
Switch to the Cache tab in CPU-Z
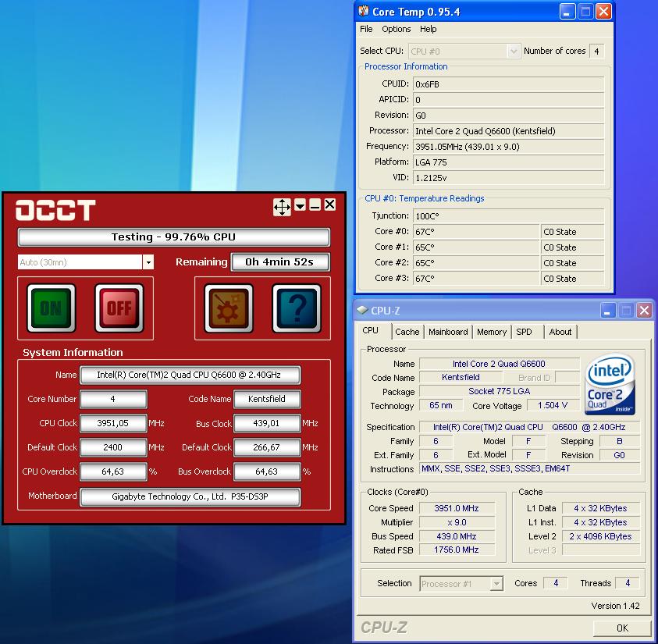[x=407, y=332]
